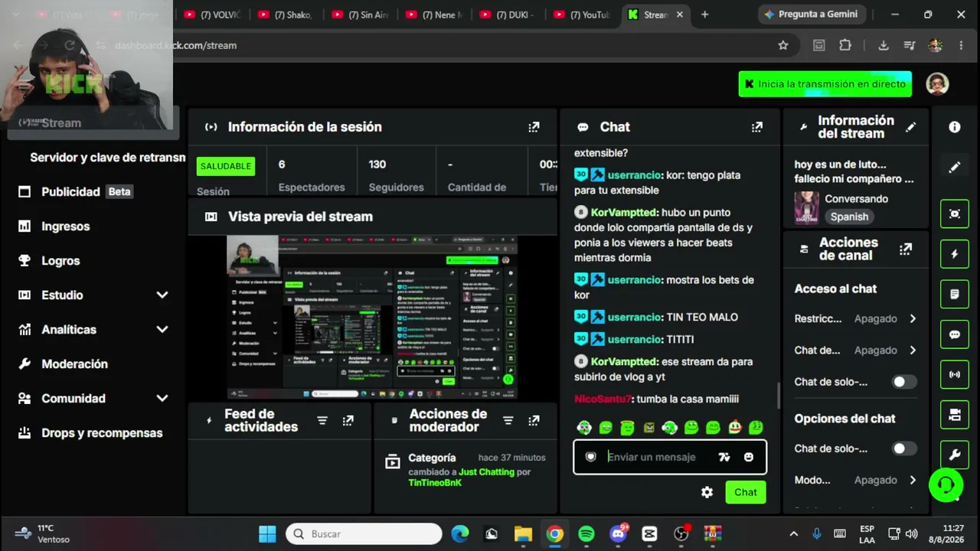The width and height of the screenshot is (980, 551).
Task: Pop out the Acciones de canal panel
Action: click(x=906, y=249)
